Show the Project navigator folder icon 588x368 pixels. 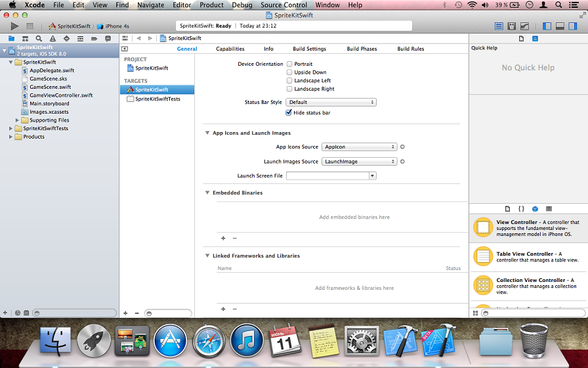pyautogui.click(x=11, y=38)
